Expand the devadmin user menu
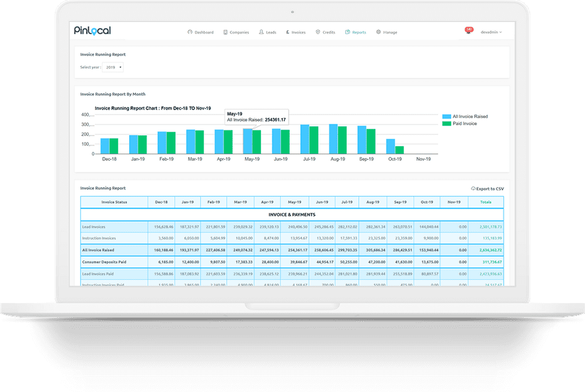The width and height of the screenshot is (585, 392). coord(491,33)
